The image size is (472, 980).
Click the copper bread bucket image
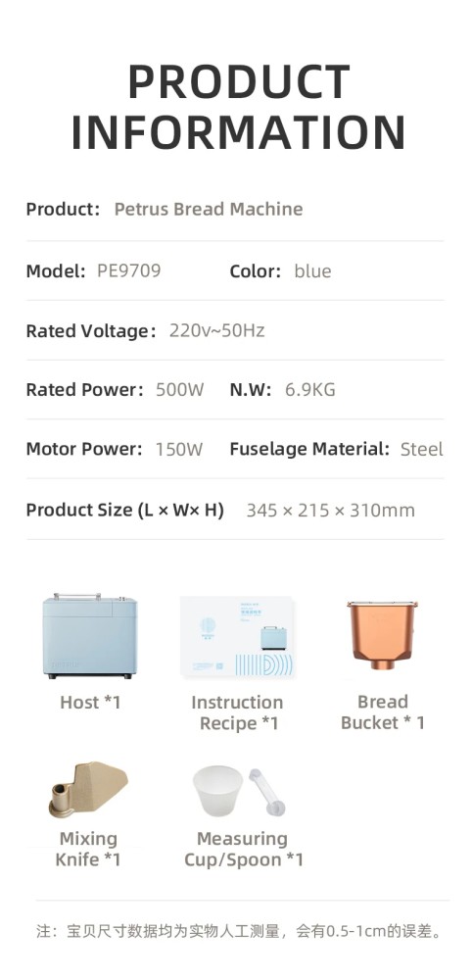tap(382, 634)
